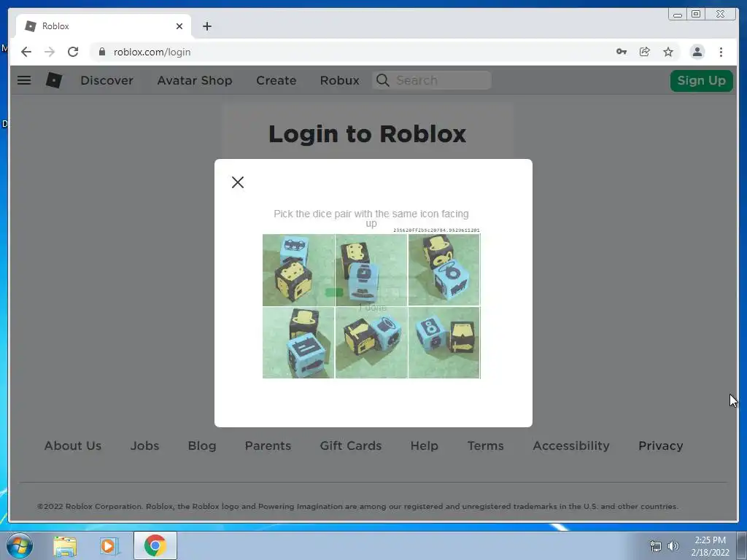
Task: Open the Avatar Shop page
Action: 194,80
